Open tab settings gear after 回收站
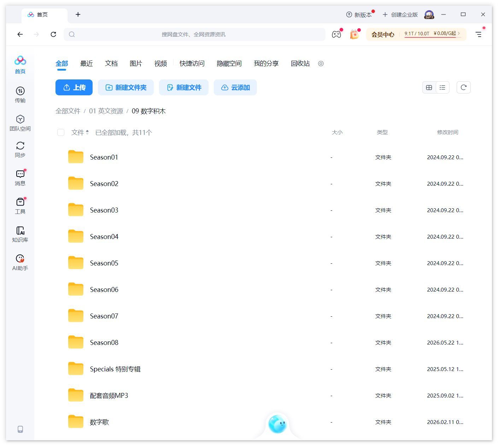Viewport: 499px width, 448px height. (321, 64)
